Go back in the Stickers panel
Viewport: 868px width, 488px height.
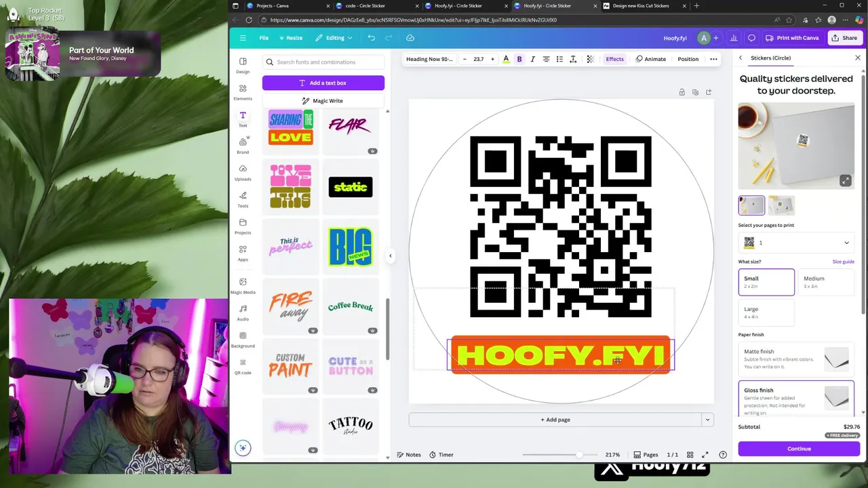[741, 58]
